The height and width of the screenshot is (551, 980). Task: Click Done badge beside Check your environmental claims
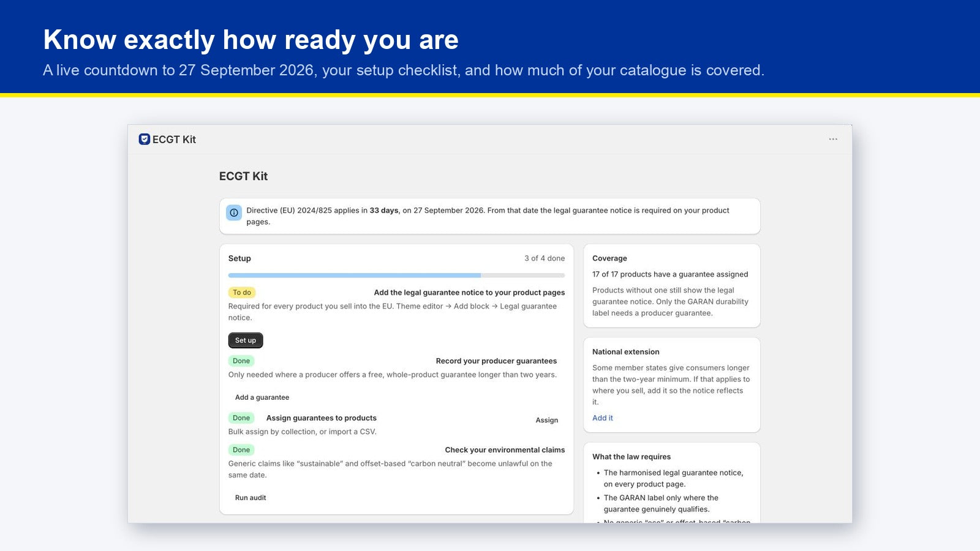(x=241, y=450)
